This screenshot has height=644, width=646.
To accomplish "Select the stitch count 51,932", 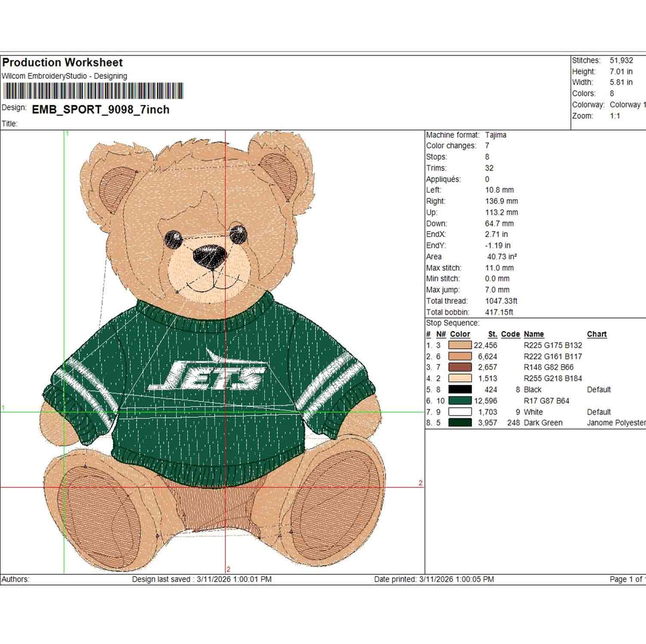I will click(621, 60).
